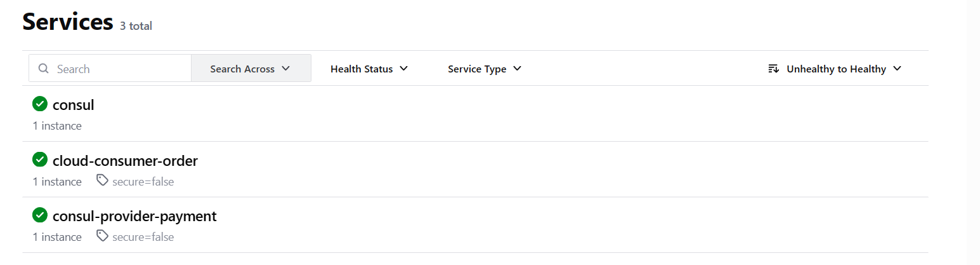Focus the Search input field
980x265 pixels.
(x=121, y=69)
